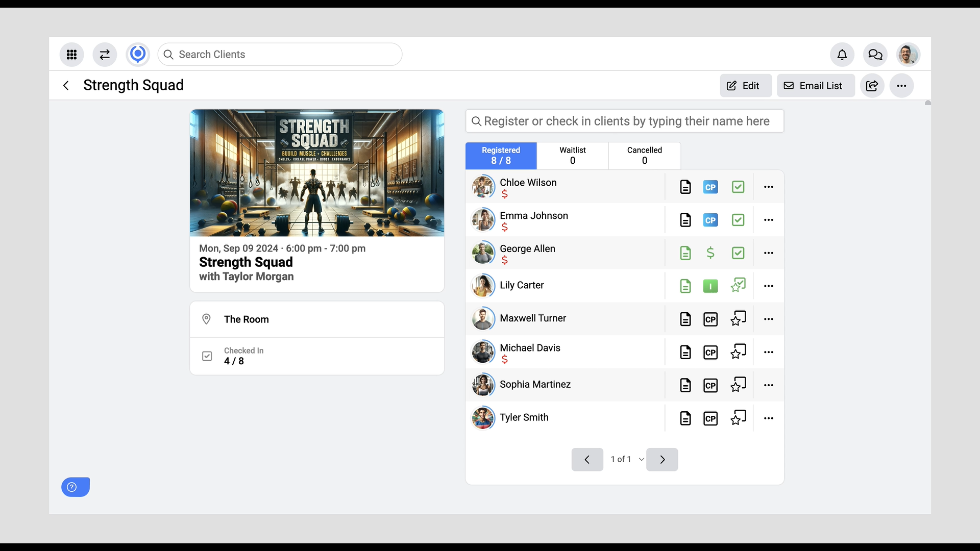Open Chloe Wilson's document icon
Viewport: 980px width, 551px height.
coord(685,187)
